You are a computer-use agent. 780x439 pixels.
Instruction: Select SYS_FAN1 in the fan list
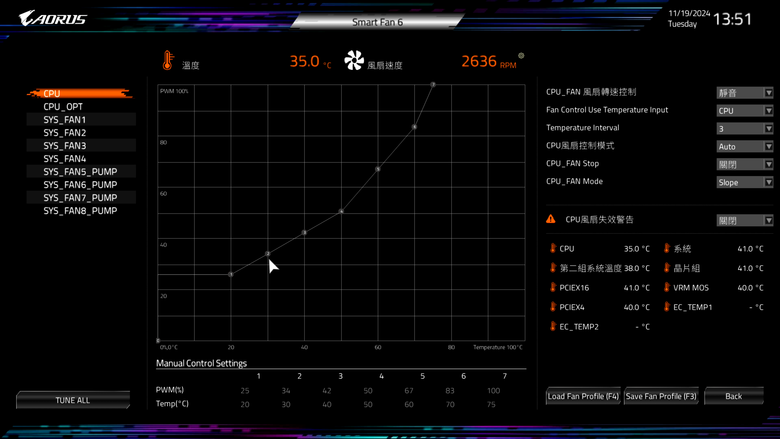pyautogui.click(x=81, y=119)
